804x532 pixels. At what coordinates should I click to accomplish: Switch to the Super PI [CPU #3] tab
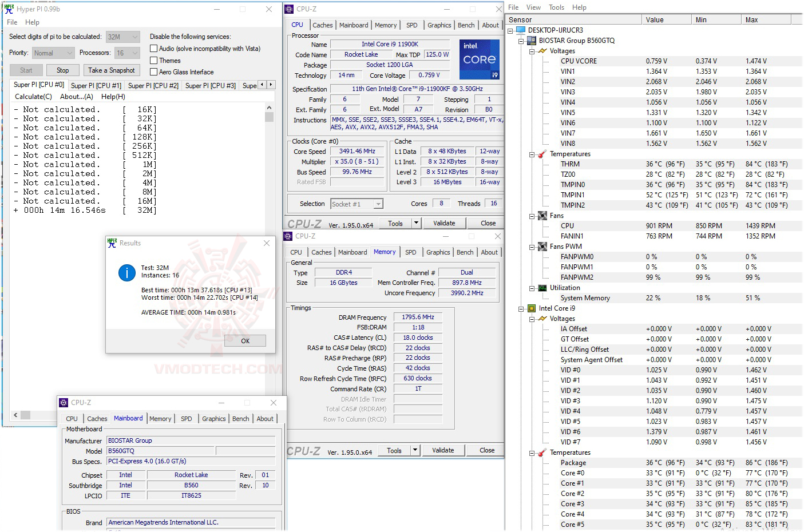pos(211,86)
